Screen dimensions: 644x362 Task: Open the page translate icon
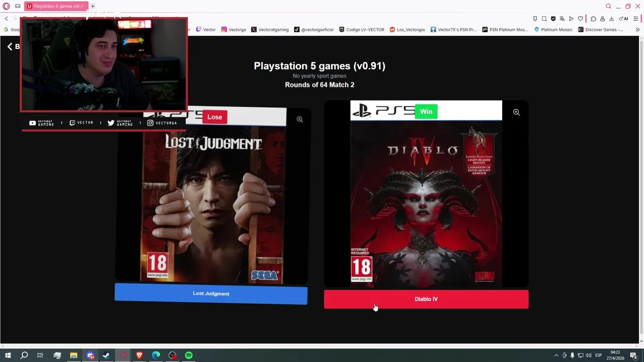point(562,19)
